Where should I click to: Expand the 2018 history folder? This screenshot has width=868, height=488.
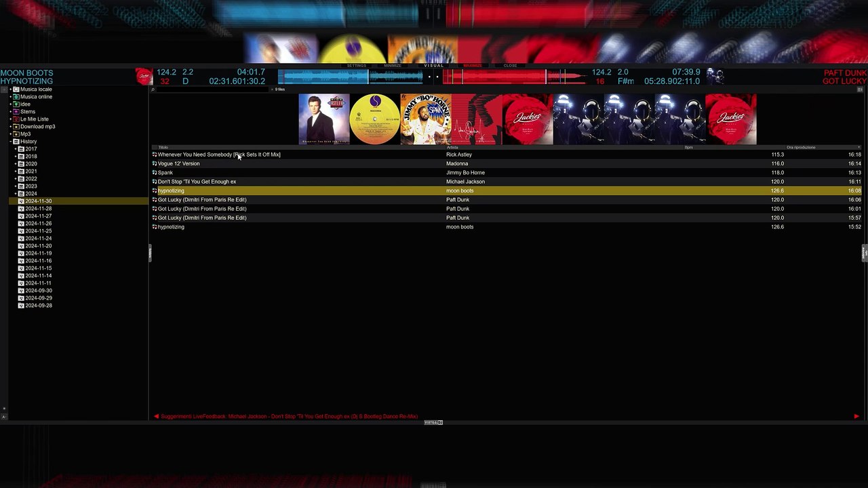click(x=16, y=157)
